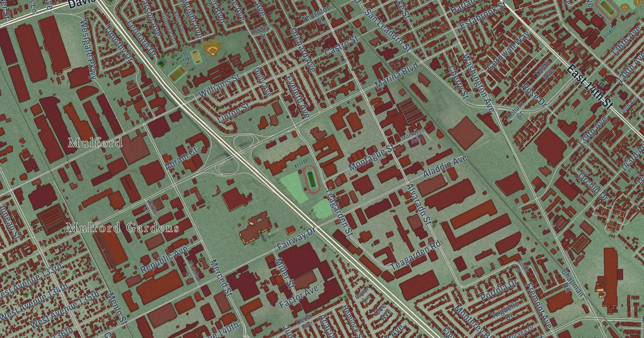Click the Rose Dr label

533,94
